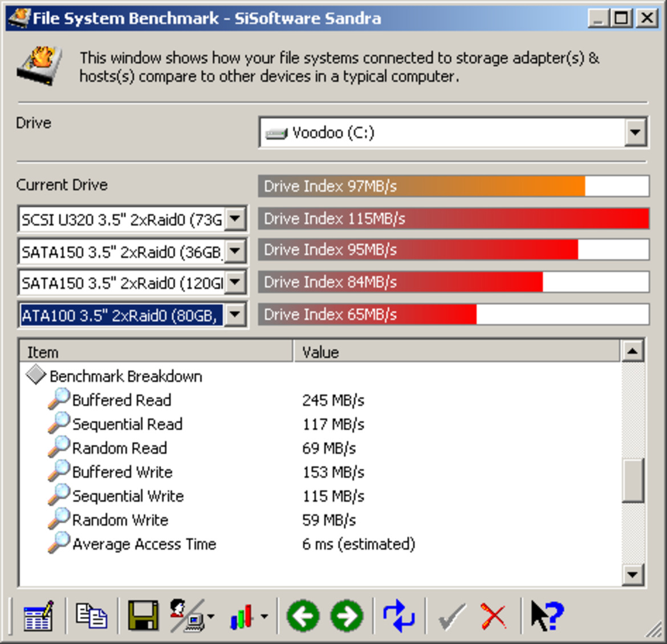The width and height of the screenshot is (667, 644).
Task: Open dropdown arrow beside user/computer icon
Action: pos(211,616)
